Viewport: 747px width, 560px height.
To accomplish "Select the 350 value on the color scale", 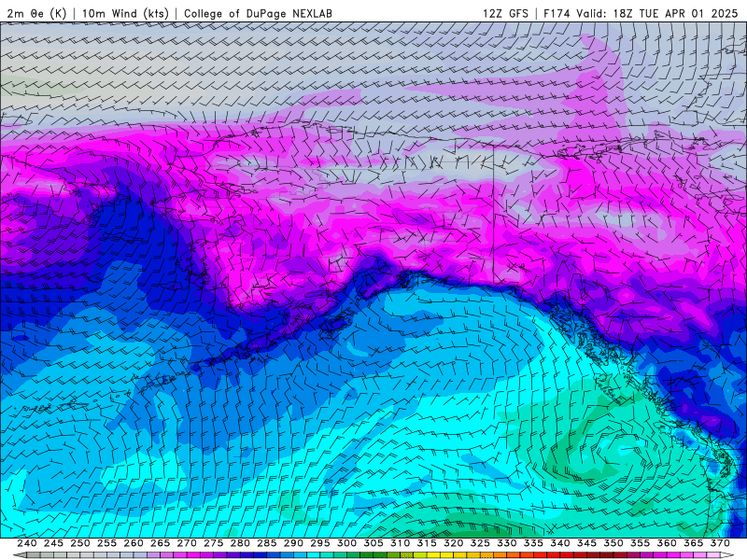I will pyautogui.click(x=613, y=543).
